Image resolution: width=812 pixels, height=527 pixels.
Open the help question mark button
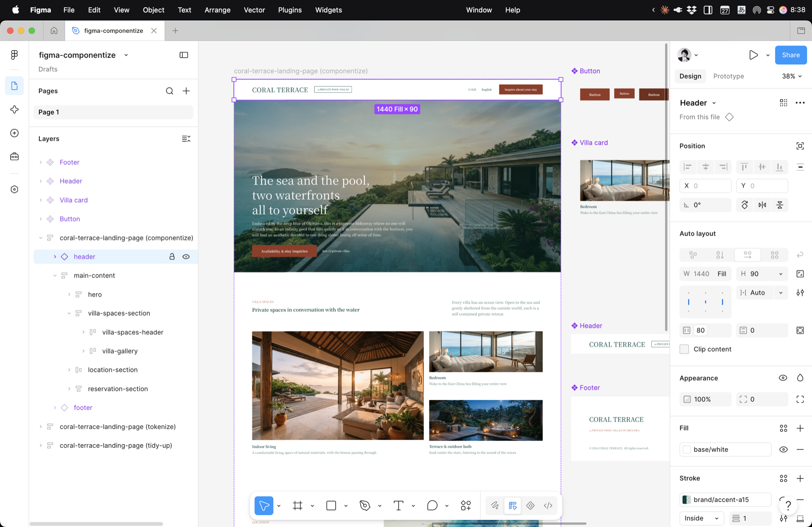click(788, 505)
